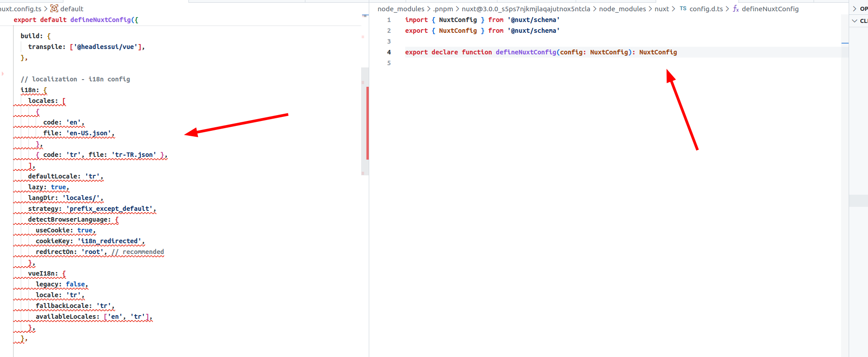Click the 'true' value of lazy
Viewport: 868px width, 357px height.
click(x=58, y=187)
